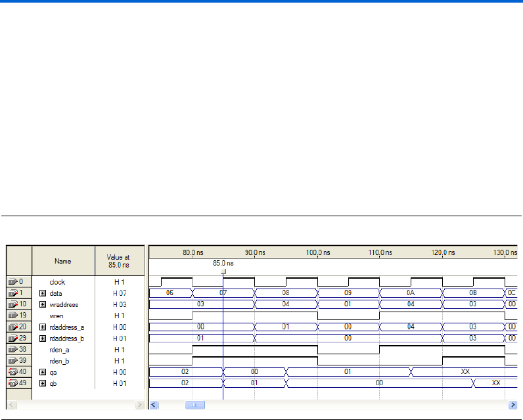
Task: Select the rdaddress_a bus pin icon
Action: (14, 327)
